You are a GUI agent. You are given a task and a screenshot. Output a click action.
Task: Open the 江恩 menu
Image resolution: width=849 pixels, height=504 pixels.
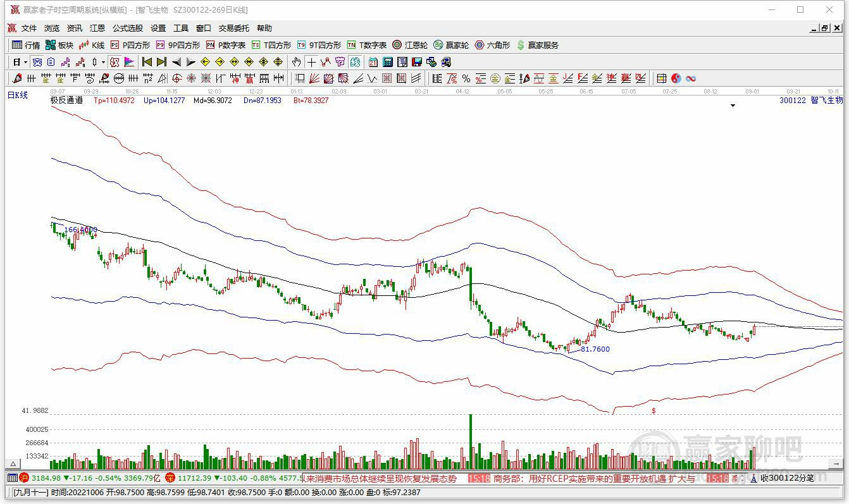click(97, 28)
